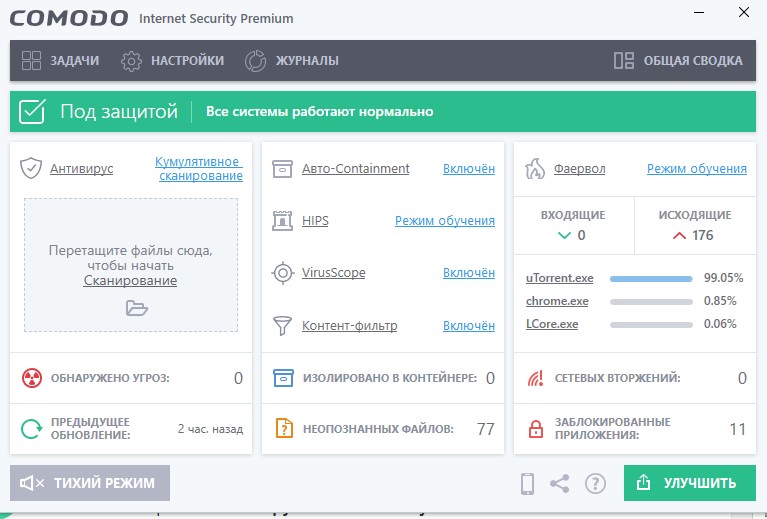This screenshot has height=519, width=767.
Task: Click the file drop scan area
Action: click(x=131, y=265)
